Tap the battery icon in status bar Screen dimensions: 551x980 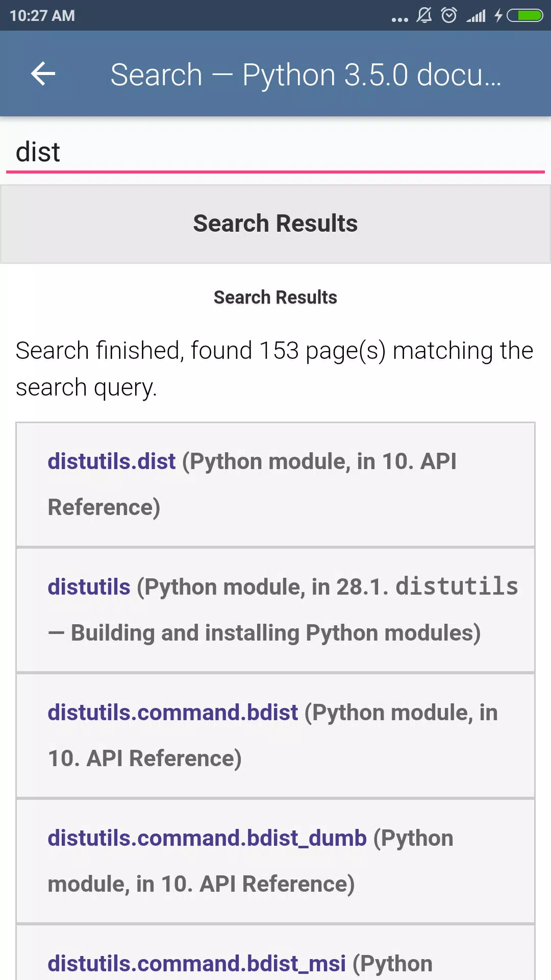click(524, 16)
